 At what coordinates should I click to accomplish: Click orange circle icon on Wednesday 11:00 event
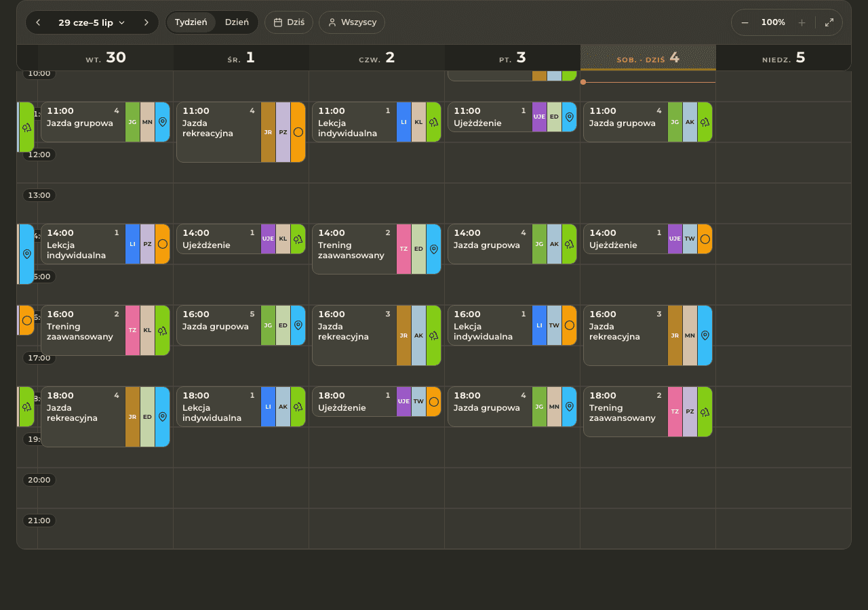pos(298,132)
